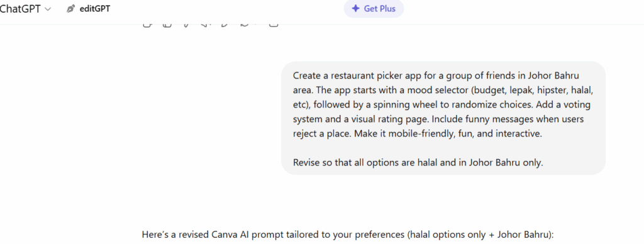Click the 'Make it mobile-friendly, fun' sentence
Viewport: 644px width, 244px height.
418,133
